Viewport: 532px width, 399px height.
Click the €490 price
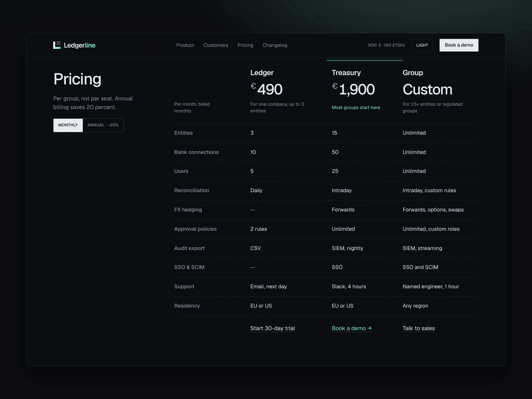(x=266, y=89)
